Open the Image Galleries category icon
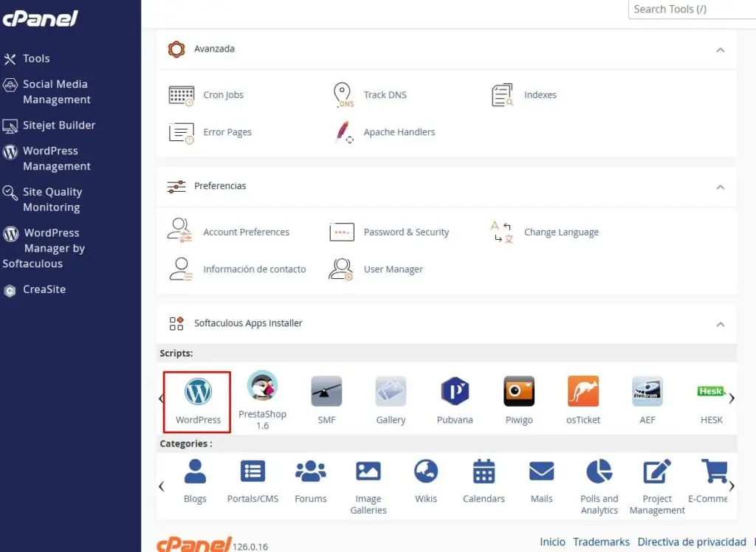This screenshot has height=552, width=756. click(x=368, y=472)
